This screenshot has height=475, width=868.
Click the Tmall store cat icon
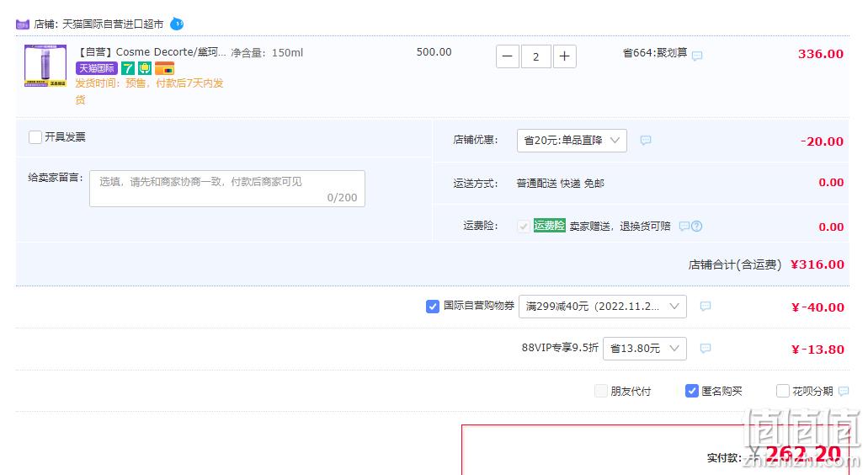click(x=22, y=24)
